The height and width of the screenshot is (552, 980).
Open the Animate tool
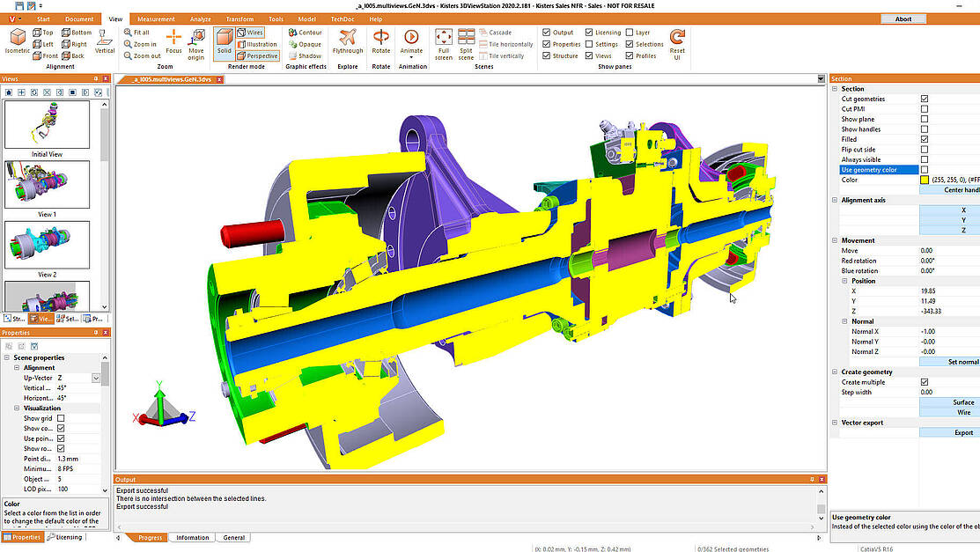pos(411,43)
